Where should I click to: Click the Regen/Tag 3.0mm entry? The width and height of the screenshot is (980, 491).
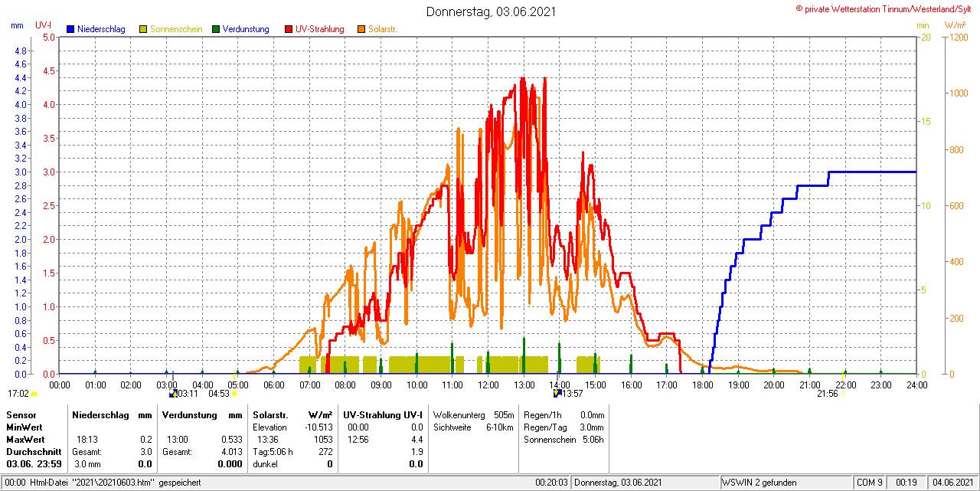[x=563, y=427]
